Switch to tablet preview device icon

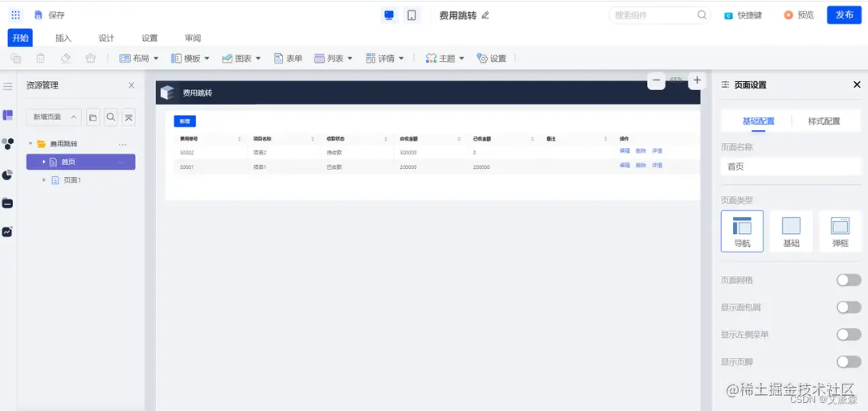click(x=411, y=15)
